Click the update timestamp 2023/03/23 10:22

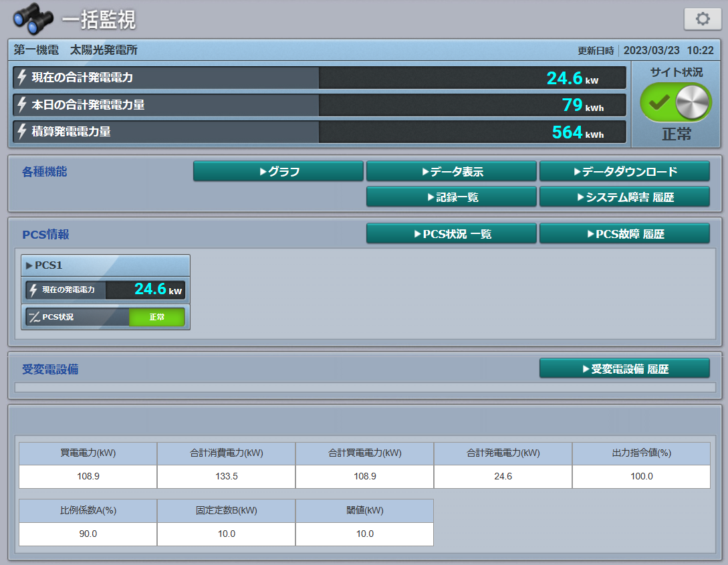[x=668, y=50]
